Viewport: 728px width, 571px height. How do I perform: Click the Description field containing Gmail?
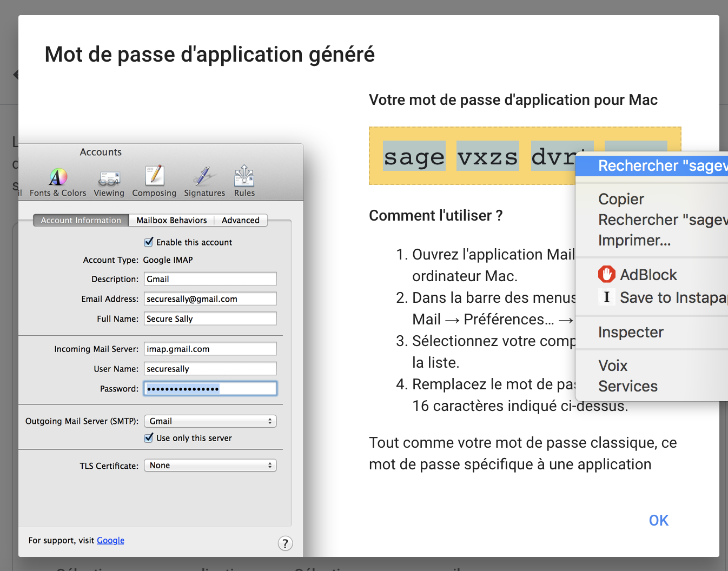point(210,279)
